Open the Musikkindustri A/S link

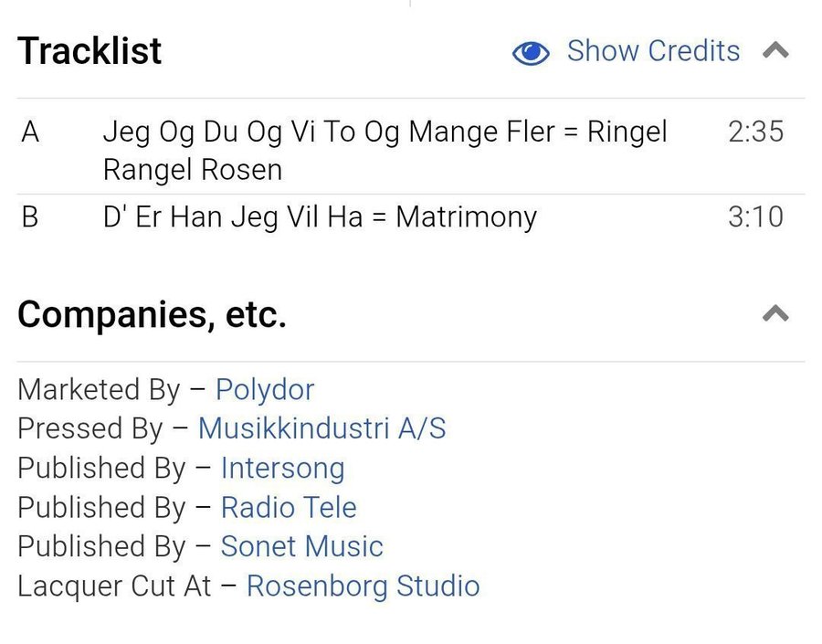point(321,428)
